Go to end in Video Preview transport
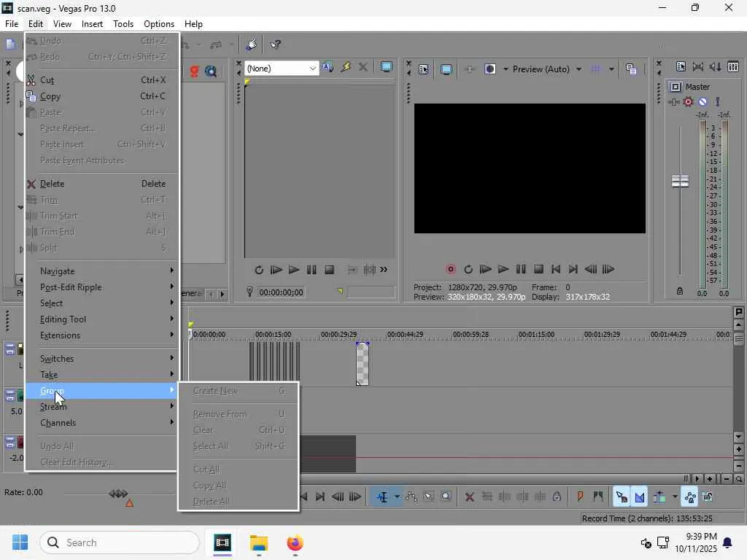 click(x=573, y=269)
